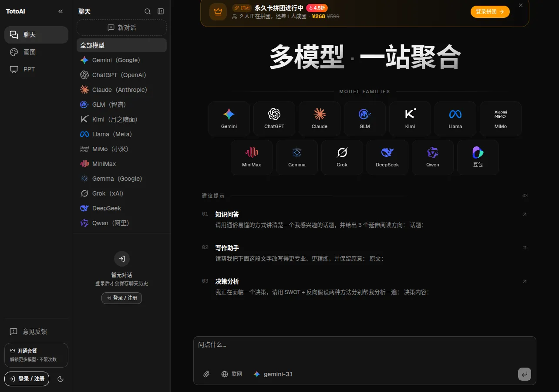559x392 pixels.
Task: Open the PPT section
Action: 36,70
